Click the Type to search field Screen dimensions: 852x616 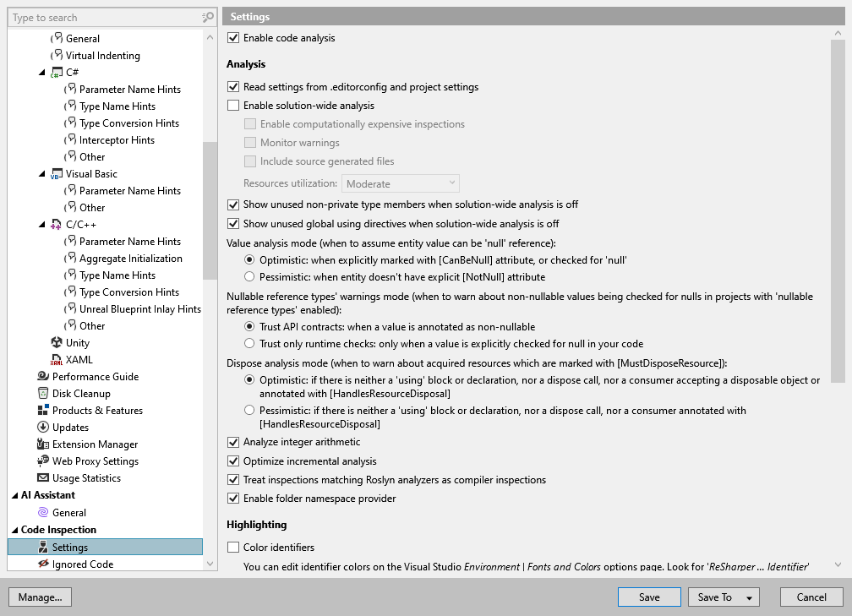(x=101, y=17)
